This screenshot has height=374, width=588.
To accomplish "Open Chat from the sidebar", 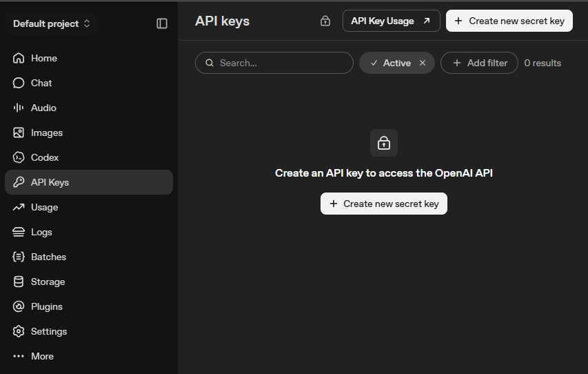I will 41,83.
